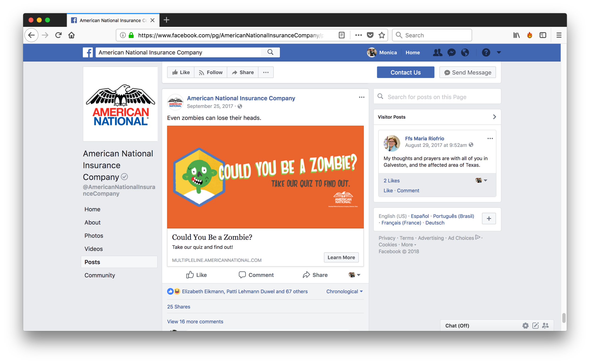
Task: Open post-as identity dropdown under zombie post
Action: (x=354, y=275)
